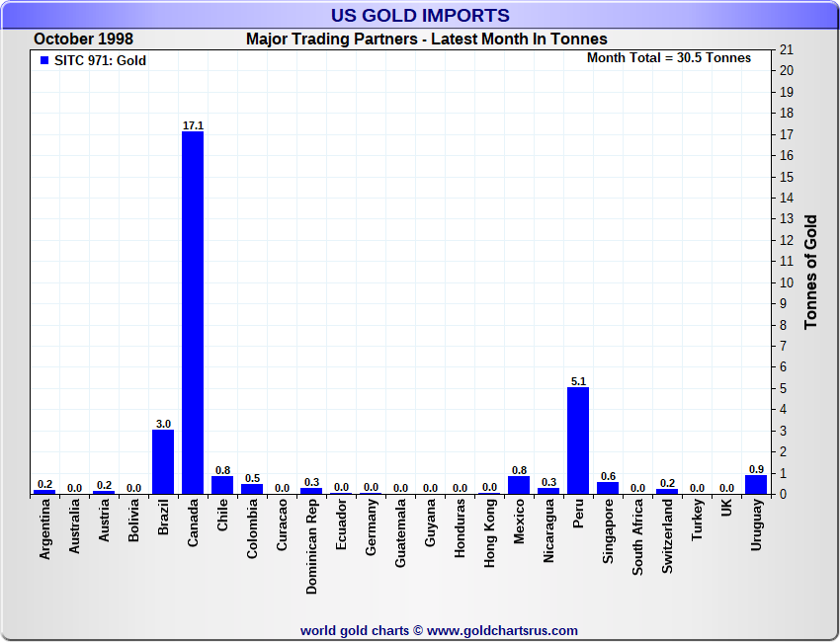Click the 'Ecuador' axis label
Viewport: 840px width, 642px height.
pos(341,523)
